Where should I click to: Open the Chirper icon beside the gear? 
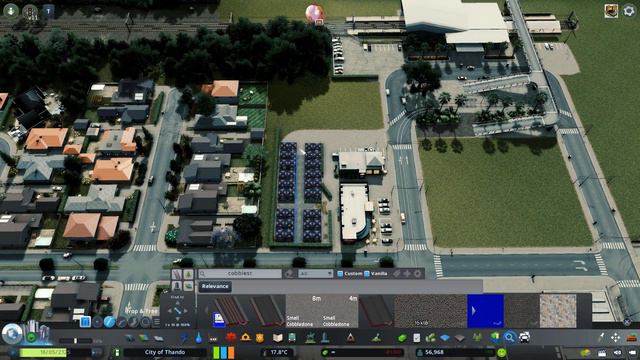click(611, 11)
